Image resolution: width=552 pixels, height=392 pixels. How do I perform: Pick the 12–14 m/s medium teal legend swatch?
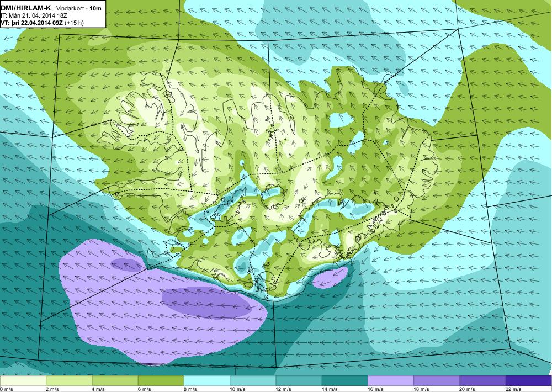(299, 381)
